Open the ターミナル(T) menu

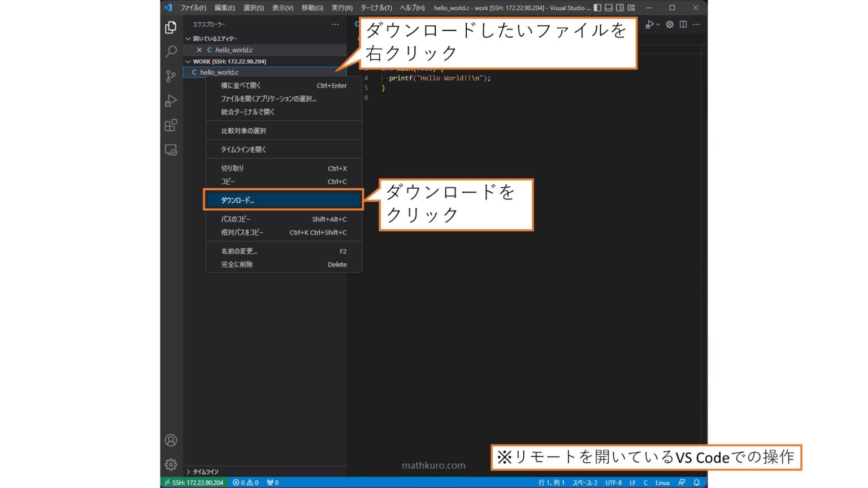(375, 8)
